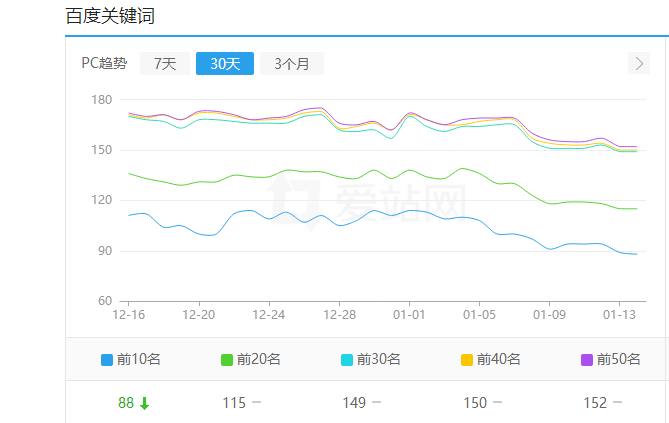Screen dimensions: 669x423
Task: Switch to the 7天 trend tab
Action: click(165, 64)
